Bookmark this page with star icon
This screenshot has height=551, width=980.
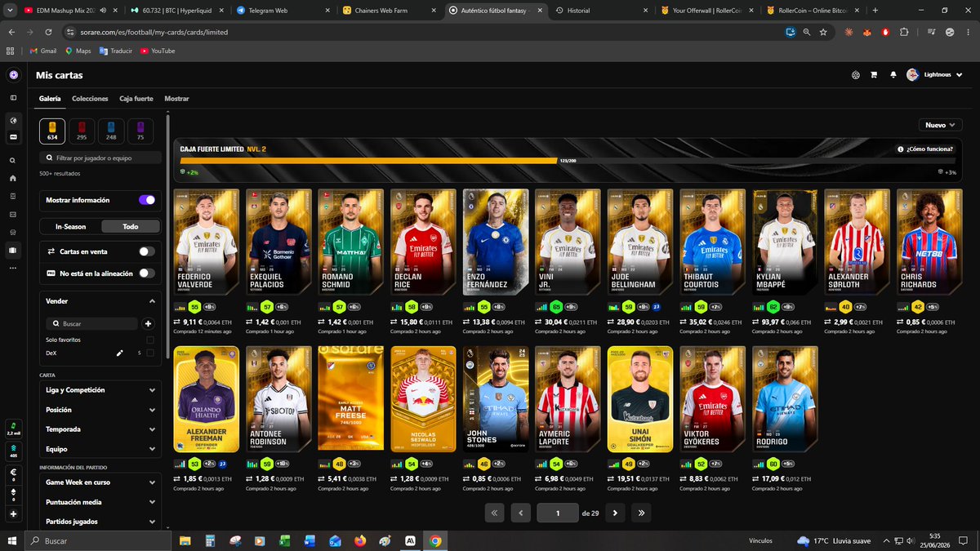(x=823, y=32)
